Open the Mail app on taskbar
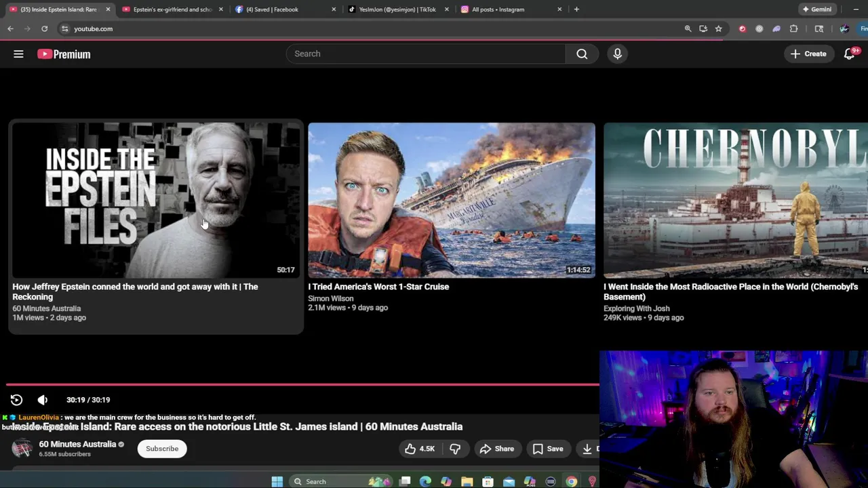This screenshot has height=488, width=868. click(509, 481)
